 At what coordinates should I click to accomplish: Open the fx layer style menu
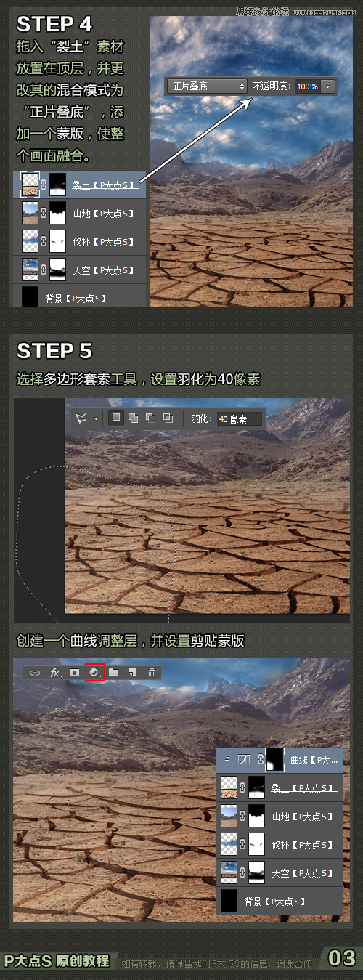point(55,673)
